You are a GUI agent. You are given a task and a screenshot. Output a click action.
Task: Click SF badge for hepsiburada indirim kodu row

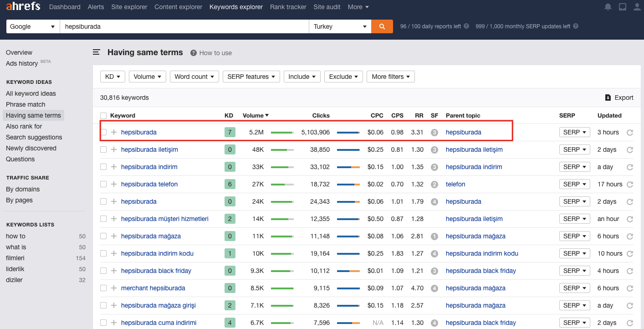[434, 254]
